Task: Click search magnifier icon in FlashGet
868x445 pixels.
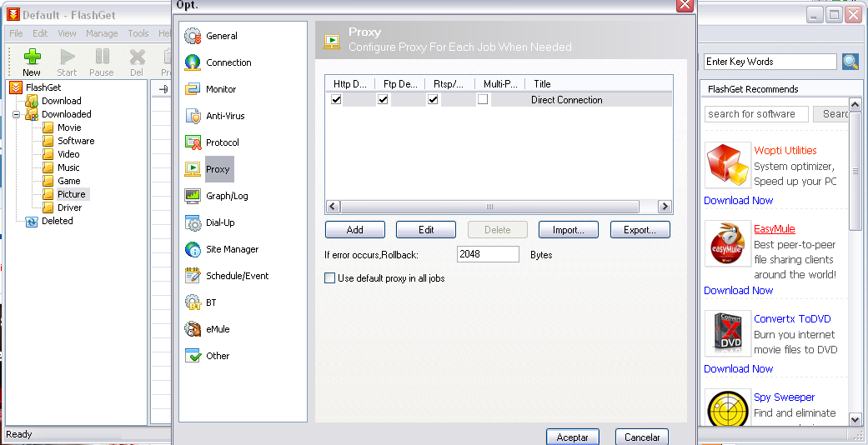Action: tap(850, 62)
